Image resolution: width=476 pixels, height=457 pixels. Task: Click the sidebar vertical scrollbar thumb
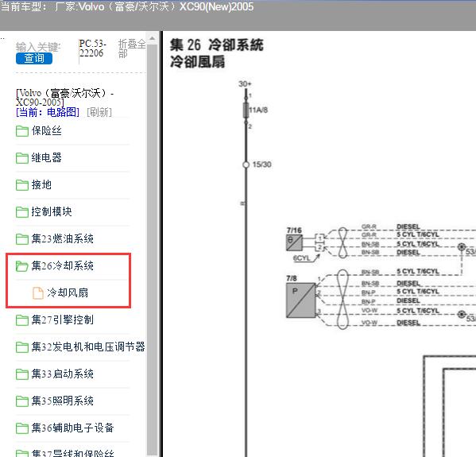[x=153, y=250]
